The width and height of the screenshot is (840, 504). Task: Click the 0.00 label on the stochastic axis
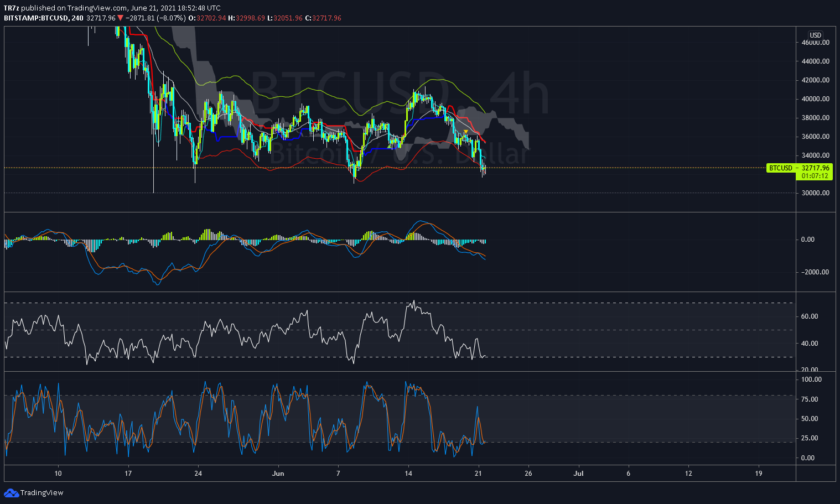(x=808, y=458)
